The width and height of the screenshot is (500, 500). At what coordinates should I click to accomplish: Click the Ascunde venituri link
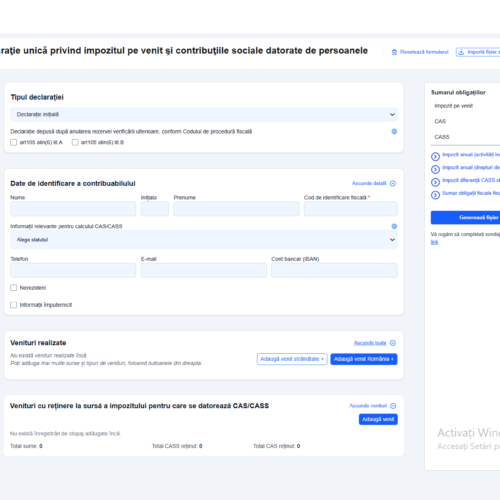368,406
